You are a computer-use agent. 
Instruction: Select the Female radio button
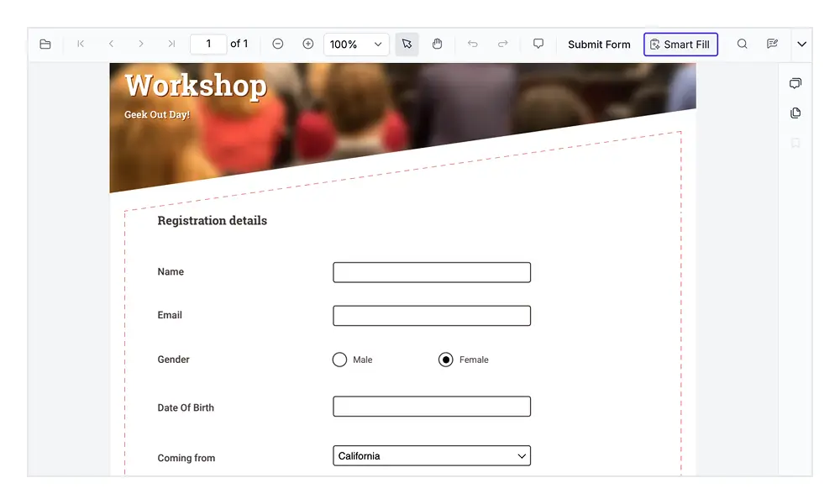point(446,360)
